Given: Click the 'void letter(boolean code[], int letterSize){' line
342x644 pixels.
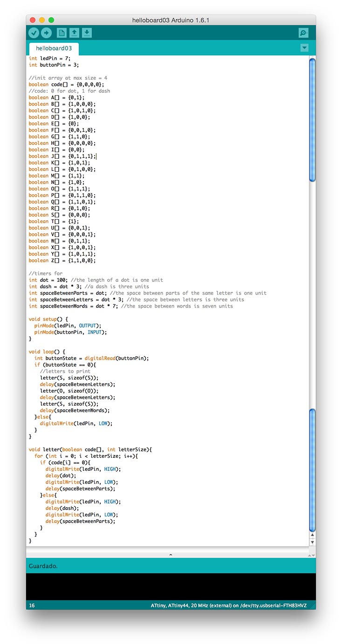Looking at the screenshot, I should (91, 449).
